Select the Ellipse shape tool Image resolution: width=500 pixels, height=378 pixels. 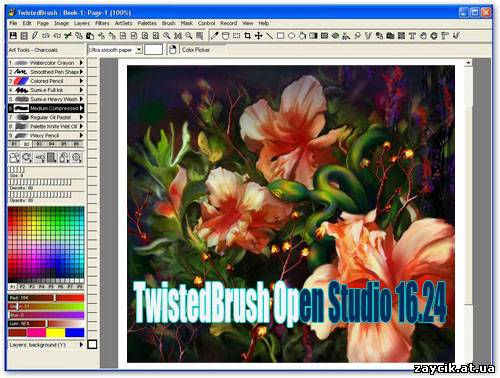click(x=291, y=35)
